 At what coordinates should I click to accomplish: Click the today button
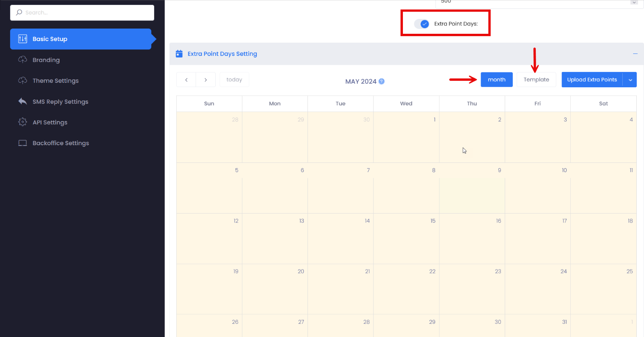pyautogui.click(x=234, y=80)
